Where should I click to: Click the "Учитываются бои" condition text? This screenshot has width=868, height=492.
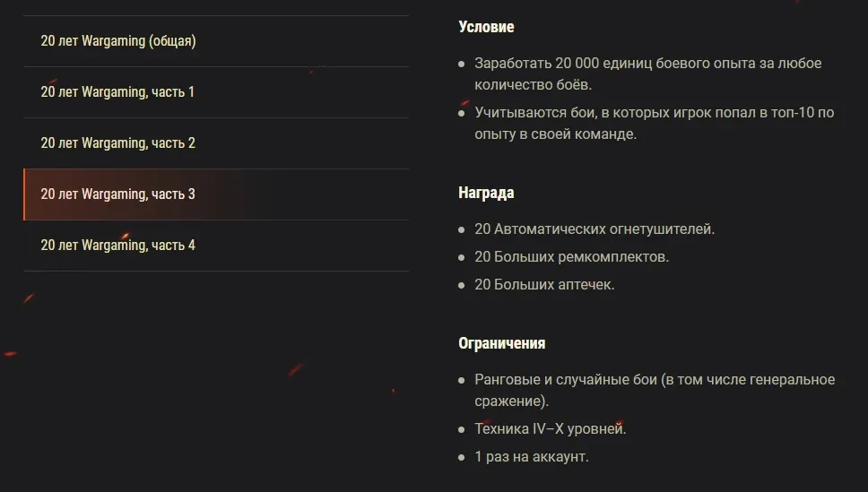(x=654, y=113)
